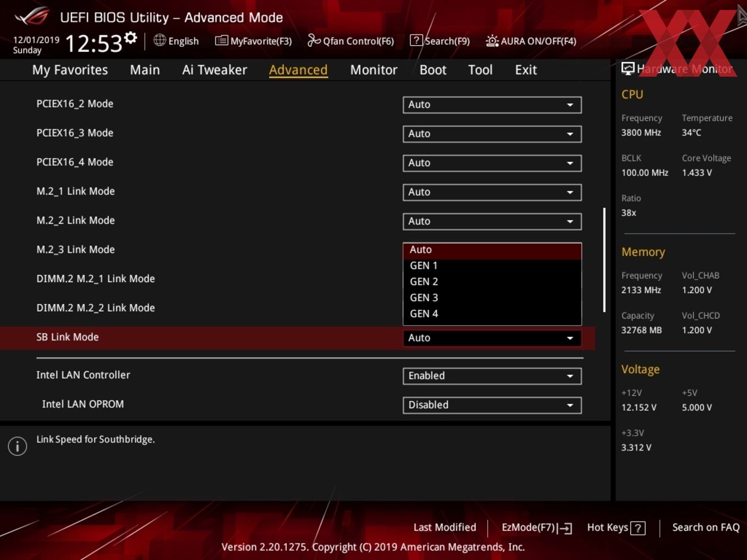Image resolution: width=747 pixels, height=560 pixels.
Task: Switch to the Main tab
Action: tap(145, 70)
